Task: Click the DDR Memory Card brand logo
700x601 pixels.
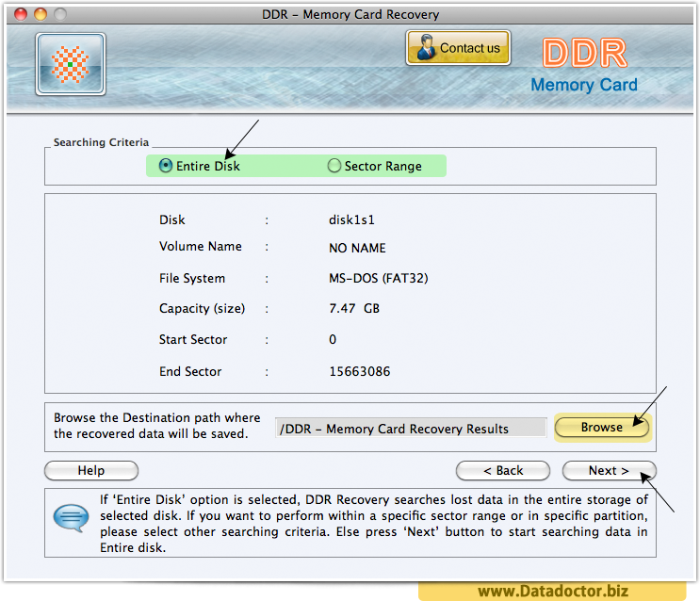Action: pos(584,66)
